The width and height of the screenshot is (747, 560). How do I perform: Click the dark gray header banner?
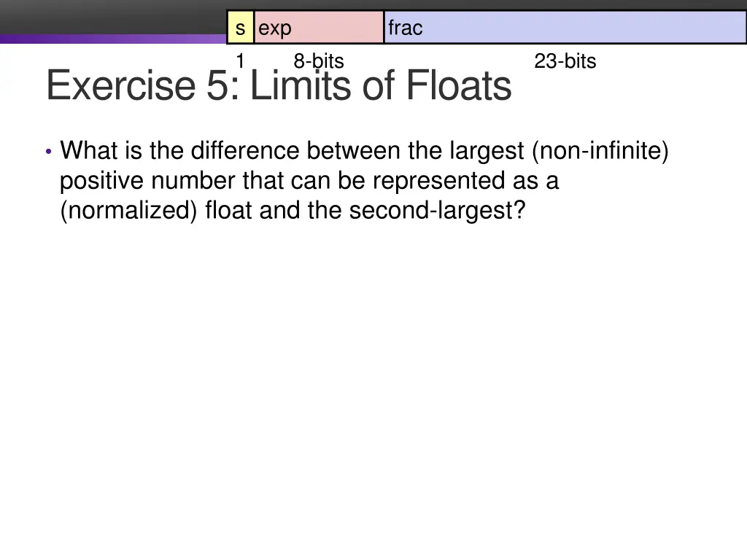pyautogui.click(x=113, y=17)
